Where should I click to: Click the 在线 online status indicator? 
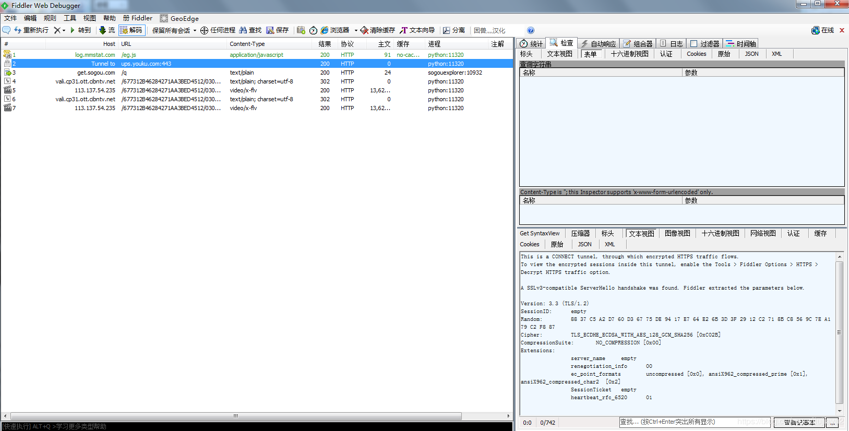[x=822, y=30]
